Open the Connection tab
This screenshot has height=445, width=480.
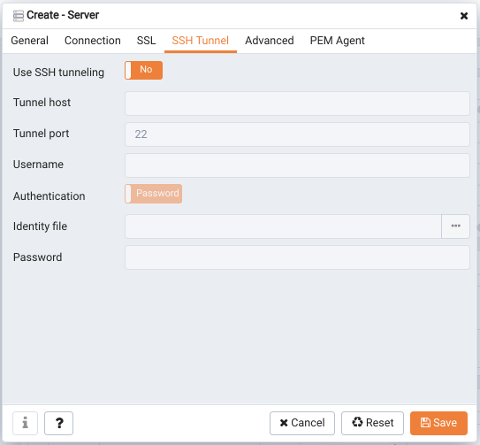click(x=92, y=40)
